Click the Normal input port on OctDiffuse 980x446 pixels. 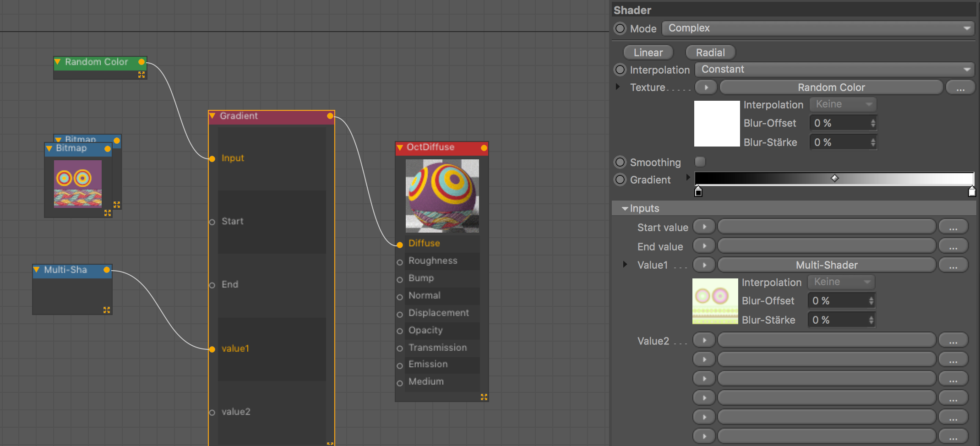[400, 297]
